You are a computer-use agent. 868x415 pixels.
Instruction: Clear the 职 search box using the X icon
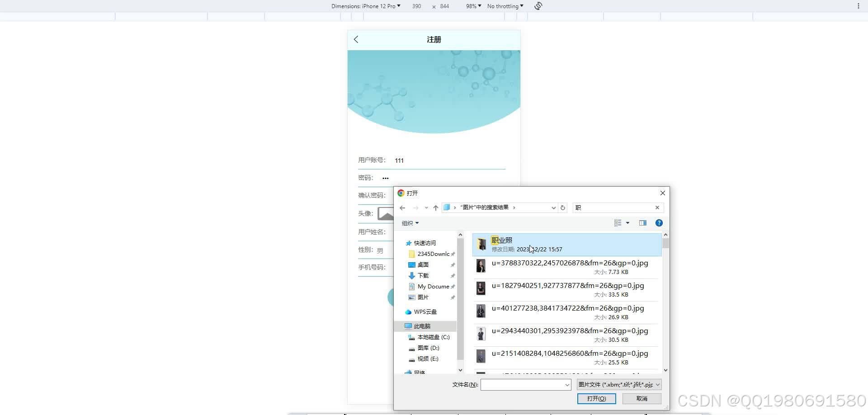(x=657, y=207)
